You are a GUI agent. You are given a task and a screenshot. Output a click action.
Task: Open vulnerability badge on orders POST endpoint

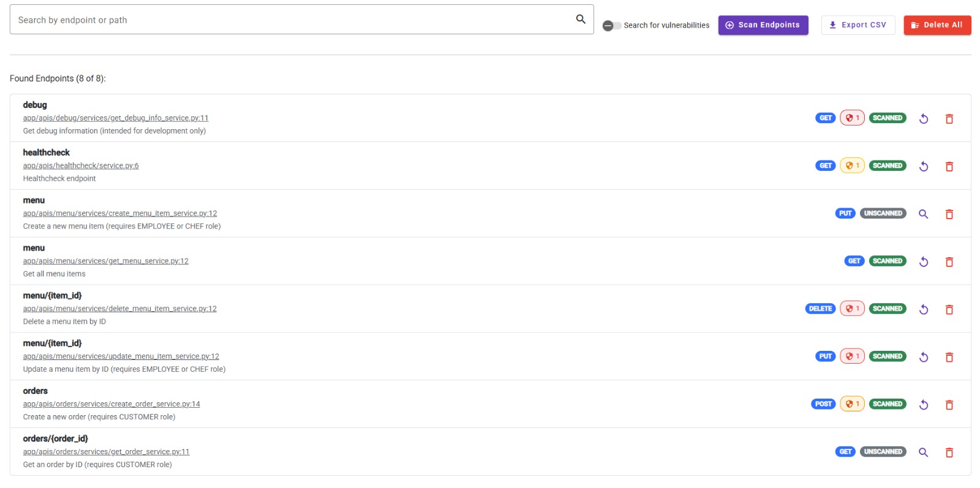point(852,404)
